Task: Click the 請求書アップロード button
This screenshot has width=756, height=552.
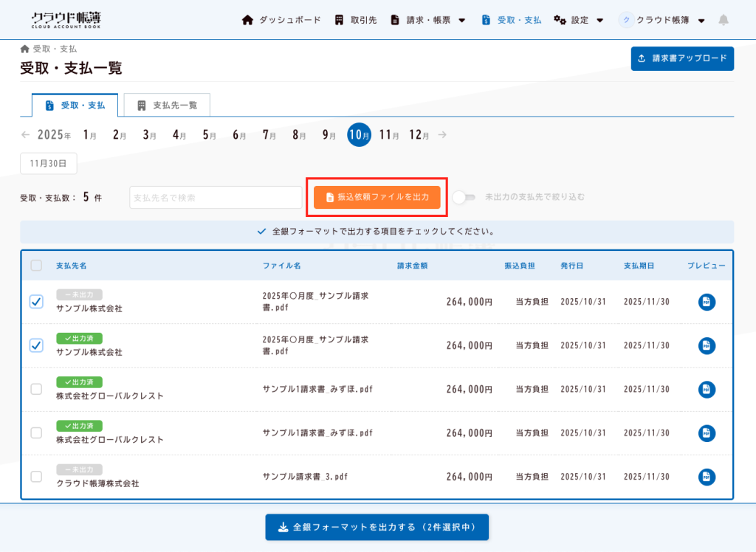Action: tap(682, 58)
